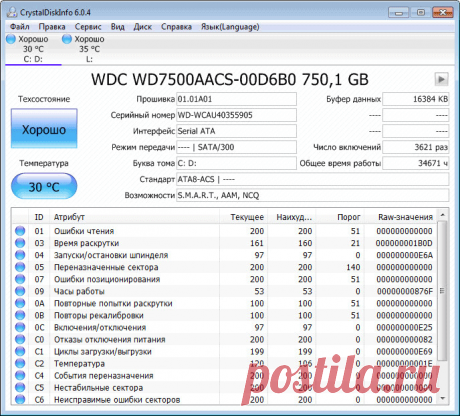The width and height of the screenshot is (460, 416).
Task: Click the attribute list scrollbar up arrow
Action: point(442,215)
